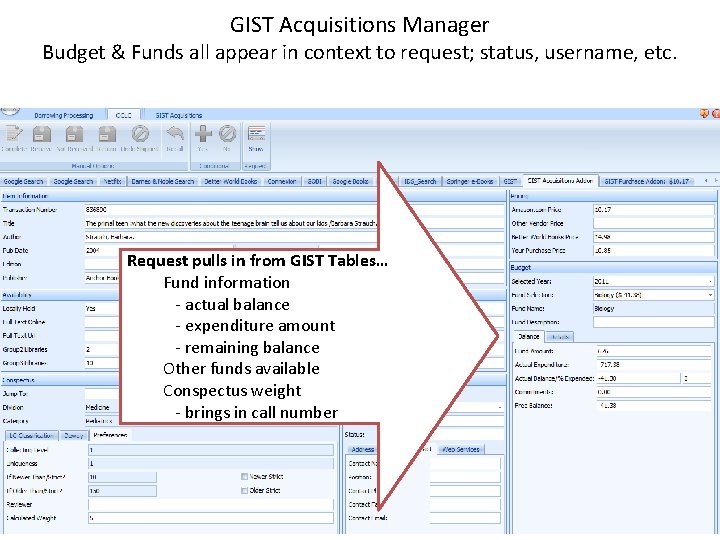The width and height of the screenshot is (720, 540).
Task: Click the Reviewer field
Action: tap(211, 504)
